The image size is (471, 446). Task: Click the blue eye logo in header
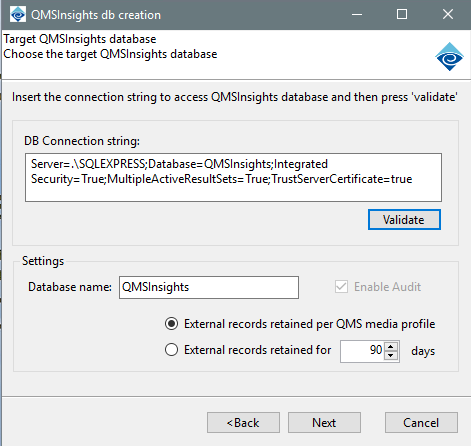[449, 57]
